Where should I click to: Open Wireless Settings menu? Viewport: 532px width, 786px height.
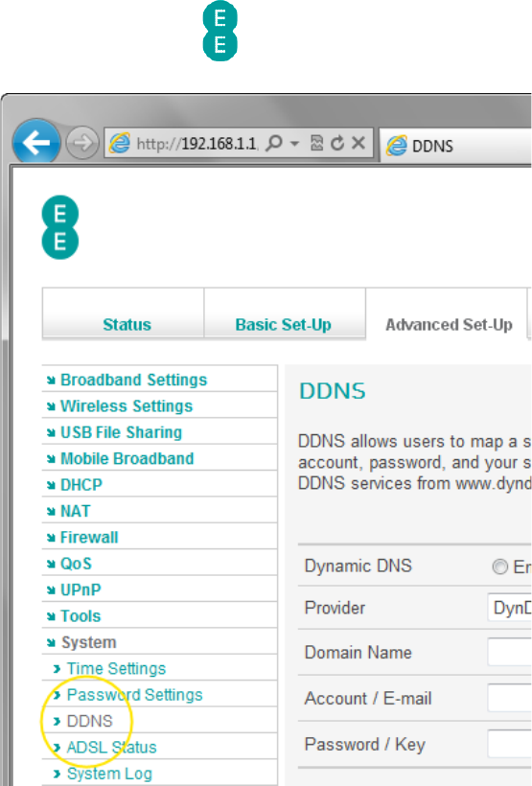[127, 406]
